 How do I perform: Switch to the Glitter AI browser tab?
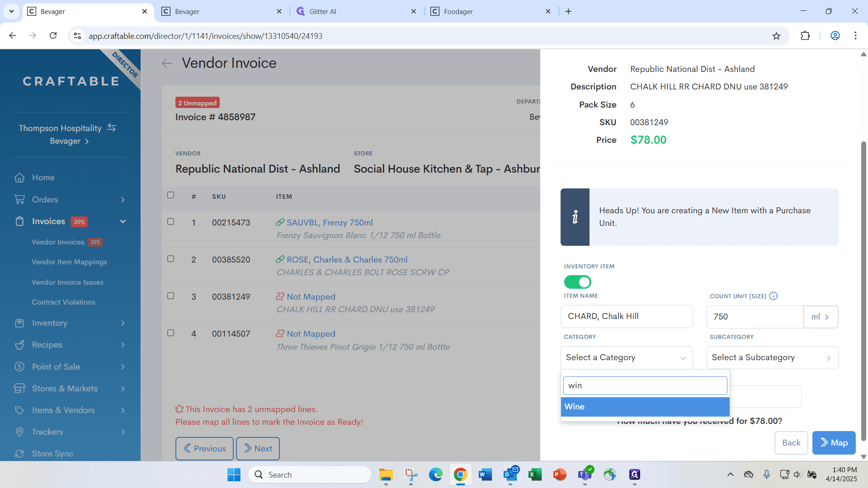pos(356,11)
